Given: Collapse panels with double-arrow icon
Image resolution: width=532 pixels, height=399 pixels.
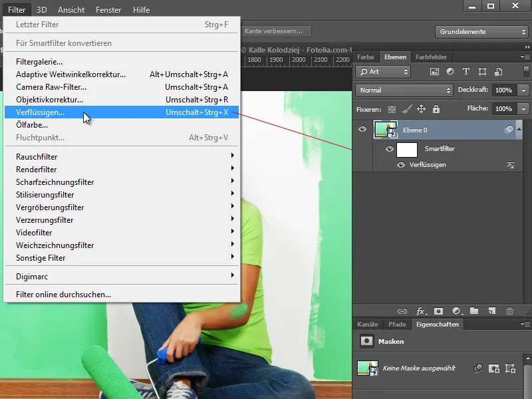Looking at the screenshot, I should [527, 47].
